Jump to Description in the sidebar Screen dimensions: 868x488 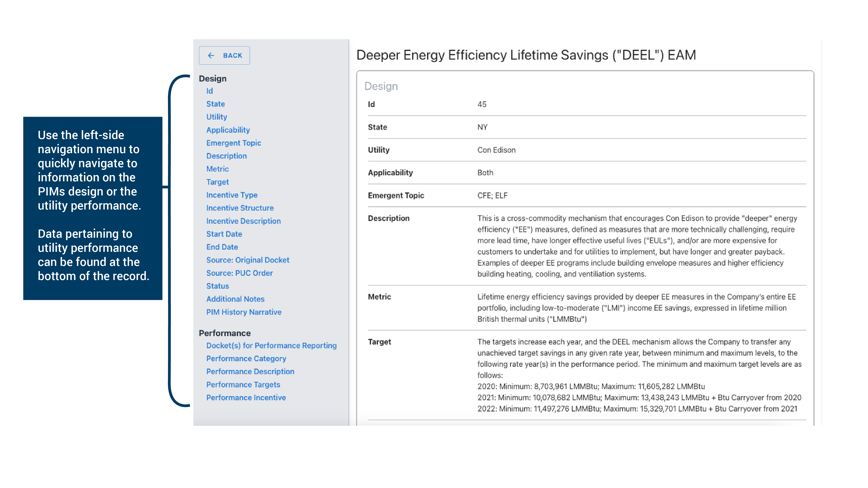point(227,156)
